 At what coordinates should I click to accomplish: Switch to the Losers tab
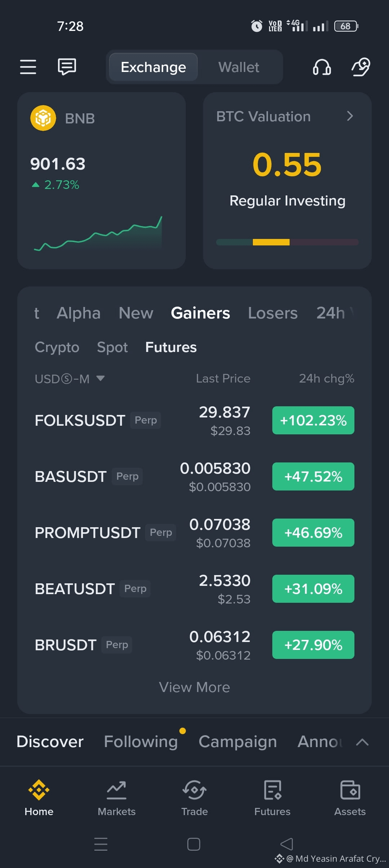pos(273,313)
